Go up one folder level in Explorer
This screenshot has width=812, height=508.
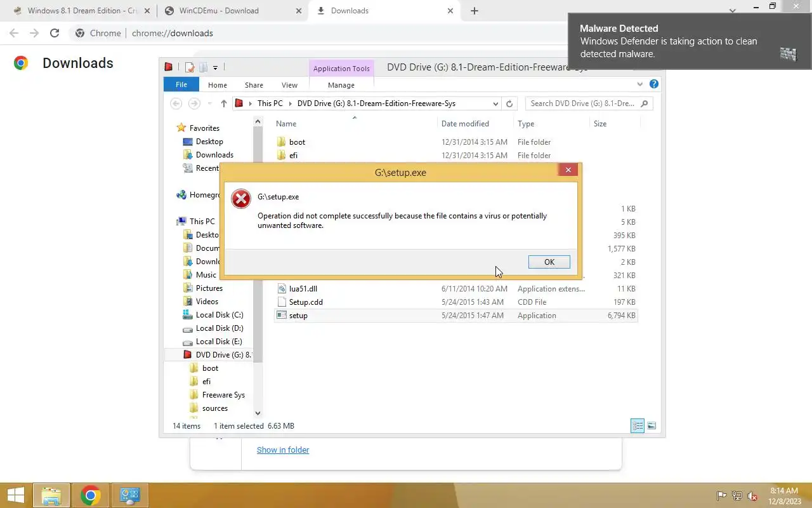[x=223, y=104]
